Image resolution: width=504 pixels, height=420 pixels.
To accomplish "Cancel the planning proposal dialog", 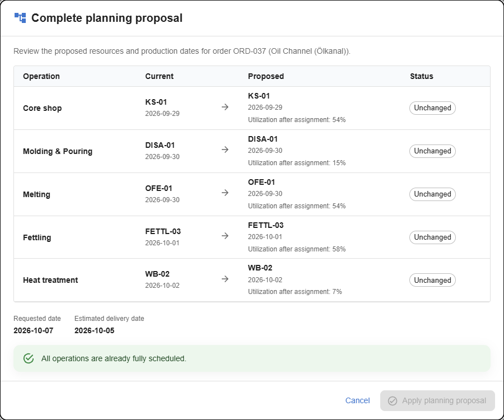I will 357,400.
